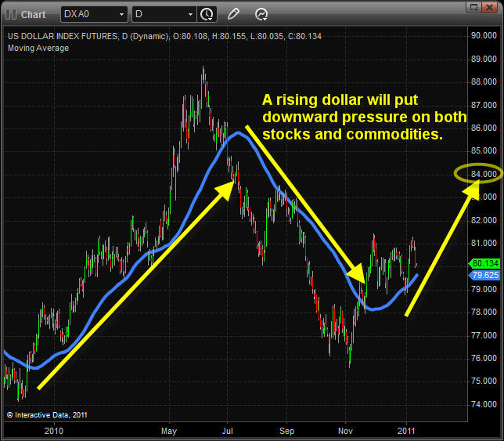Click the 78.000 price axis label
Viewport: 504px width, 441px height.
click(484, 312)
